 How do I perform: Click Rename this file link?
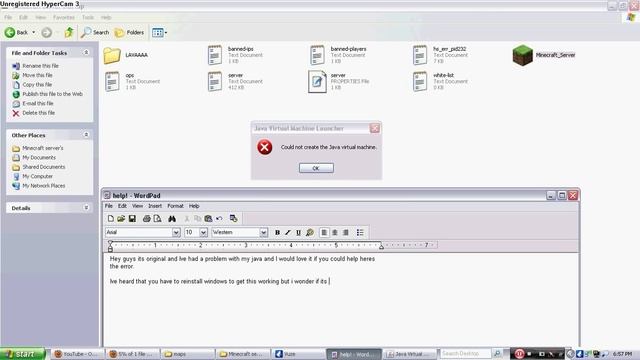40,66
